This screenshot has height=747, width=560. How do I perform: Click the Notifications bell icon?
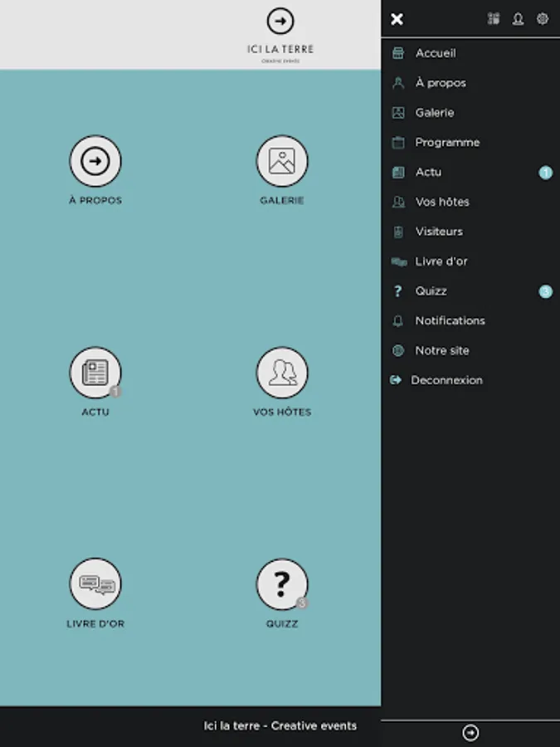398,320
